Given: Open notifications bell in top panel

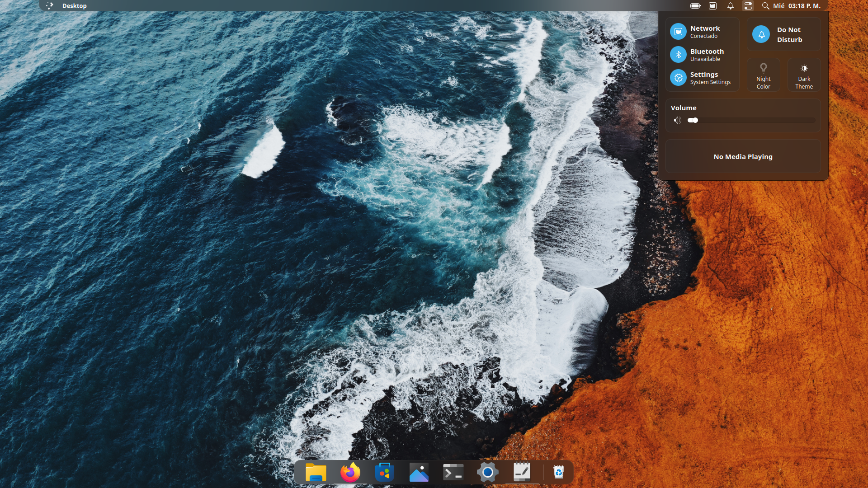Looking at the screenshot, I should [731, 6].
